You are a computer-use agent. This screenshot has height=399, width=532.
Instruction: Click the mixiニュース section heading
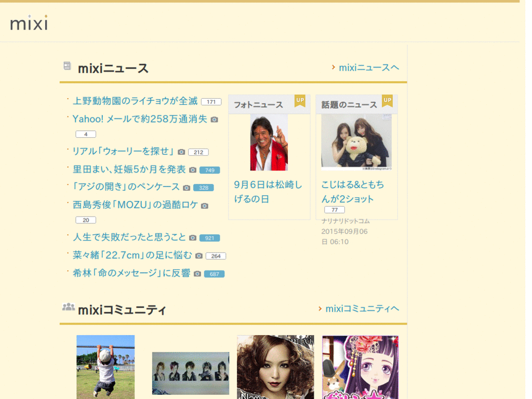113,69
